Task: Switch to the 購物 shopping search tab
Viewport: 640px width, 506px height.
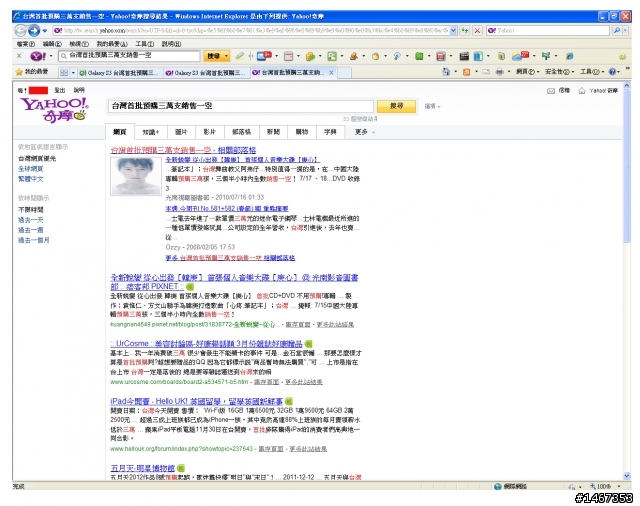Action: (x=302, y=132)
